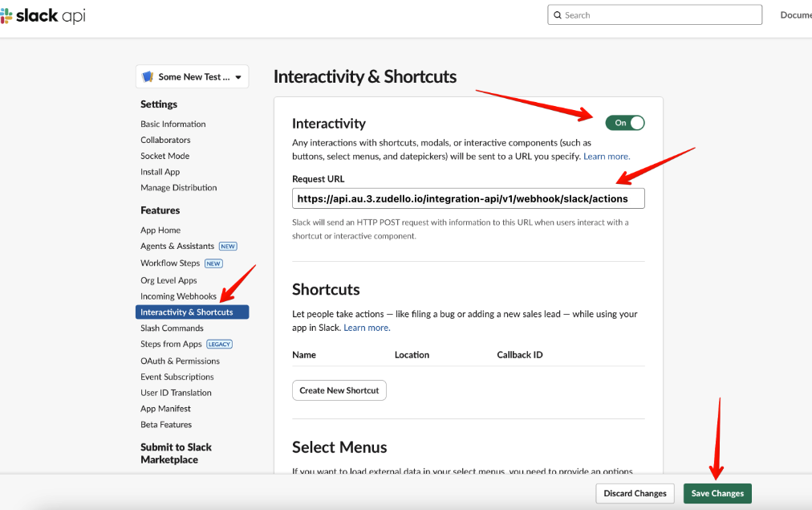The width and height of the screenshot is (812, 510).
Task: Click the search magnifier icon
Action: (557, 15)
